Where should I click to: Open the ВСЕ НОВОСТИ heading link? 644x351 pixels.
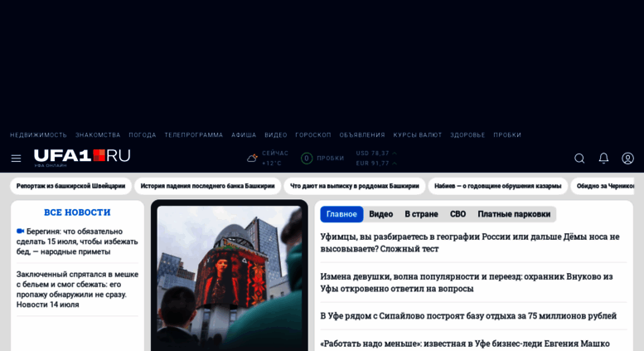click(x=77, y=212)
